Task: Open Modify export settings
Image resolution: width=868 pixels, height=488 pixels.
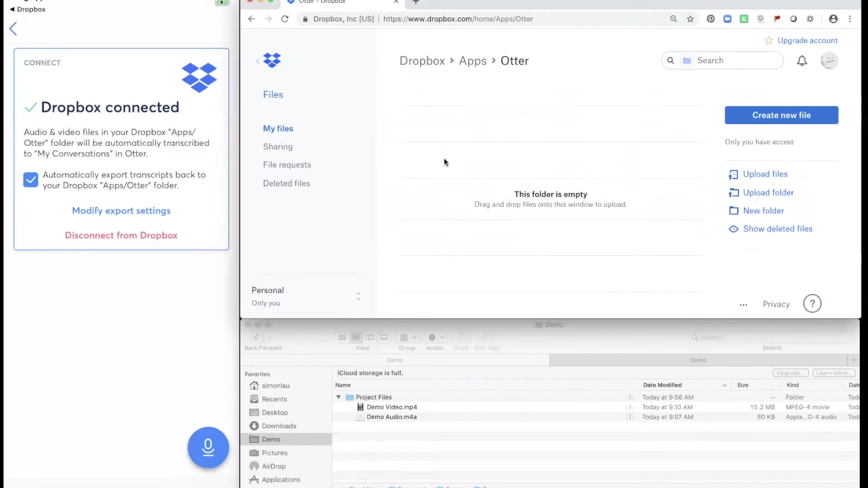Action: click(121, 211)
